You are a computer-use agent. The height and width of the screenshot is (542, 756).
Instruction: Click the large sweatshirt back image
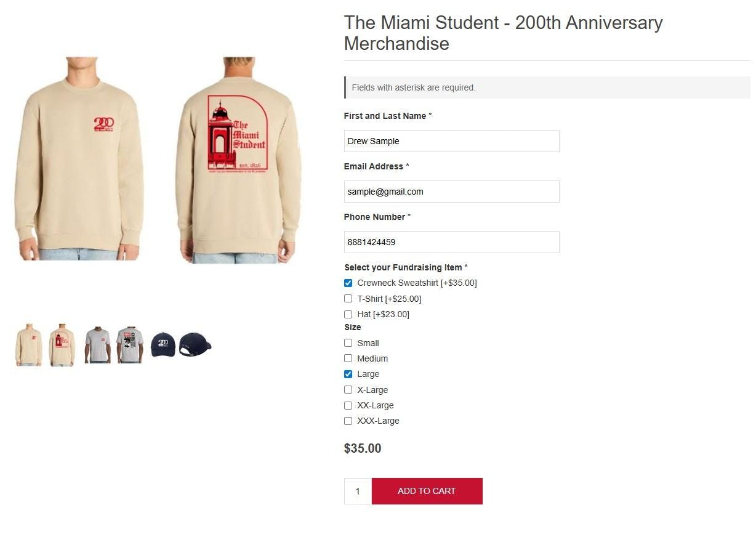(x=238, y=159)
